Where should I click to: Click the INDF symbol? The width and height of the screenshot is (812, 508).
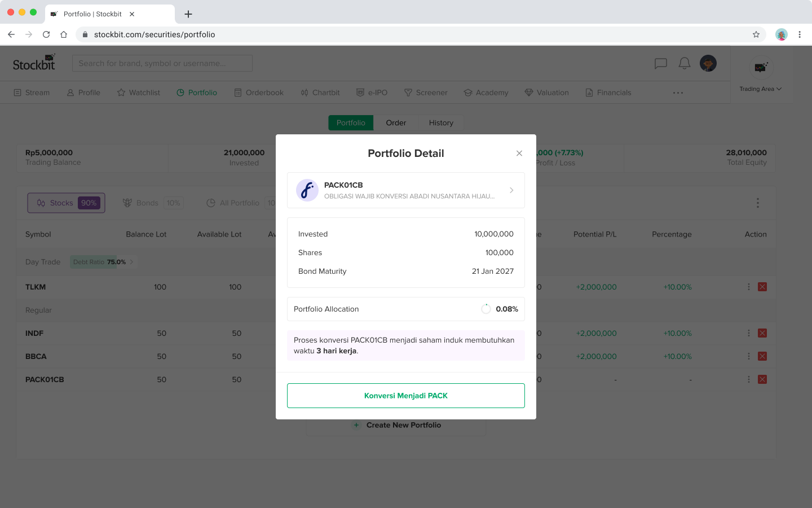point(34,333)
